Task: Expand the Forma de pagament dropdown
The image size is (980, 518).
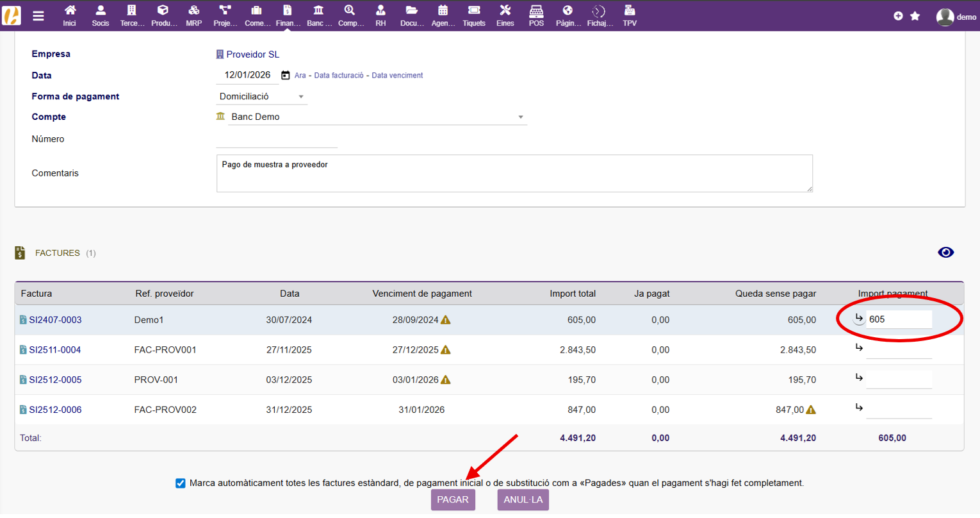Action: (x=261, y=97)
